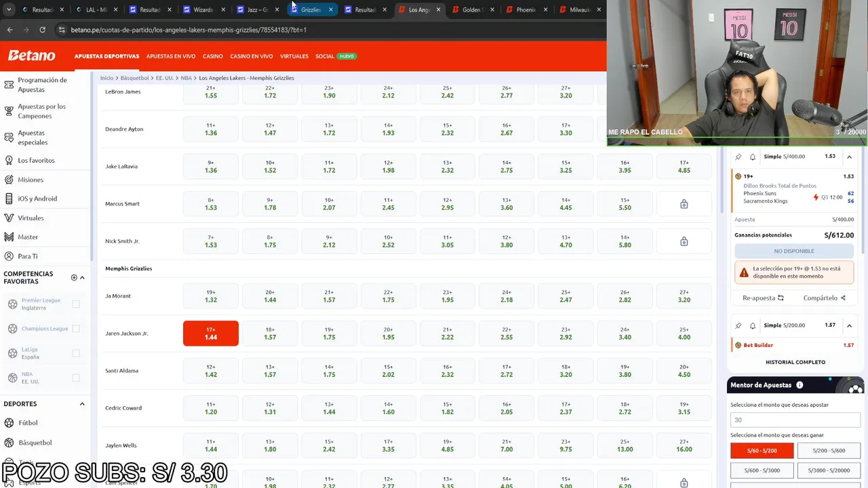
Task: Open the Social Nuevo menu item
Action: (x=336, y=56)
